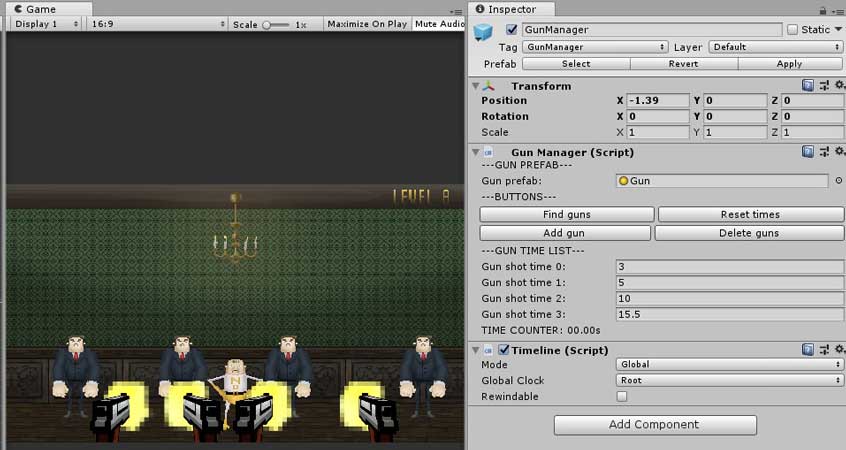
Task: Enable the Rewindable checkbox
Action: pos(622,397)
